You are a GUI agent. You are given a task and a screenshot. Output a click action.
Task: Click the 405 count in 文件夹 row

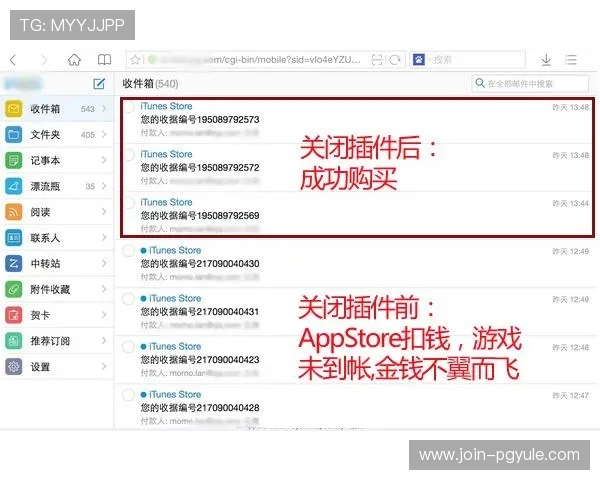88,135
